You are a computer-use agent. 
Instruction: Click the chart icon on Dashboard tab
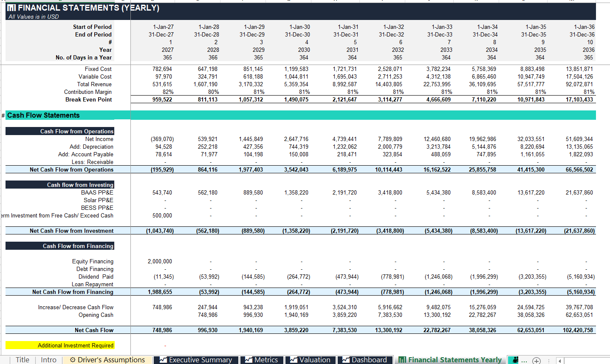coord(346,360)
